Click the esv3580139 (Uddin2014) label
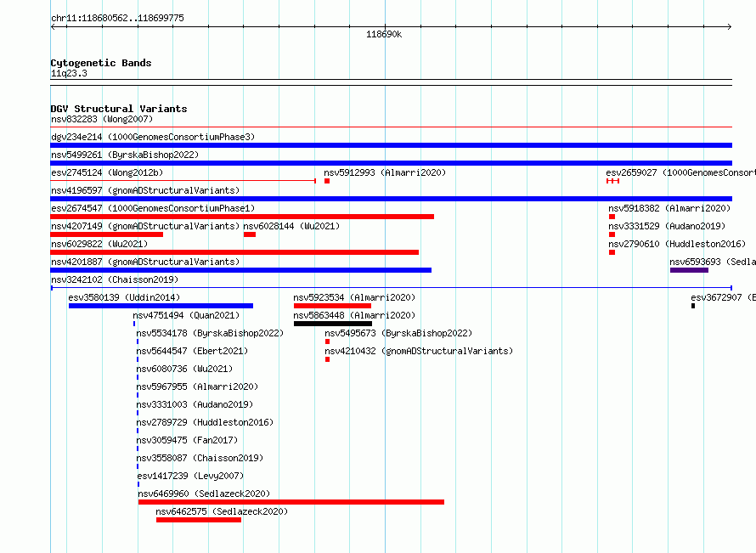 124,297
